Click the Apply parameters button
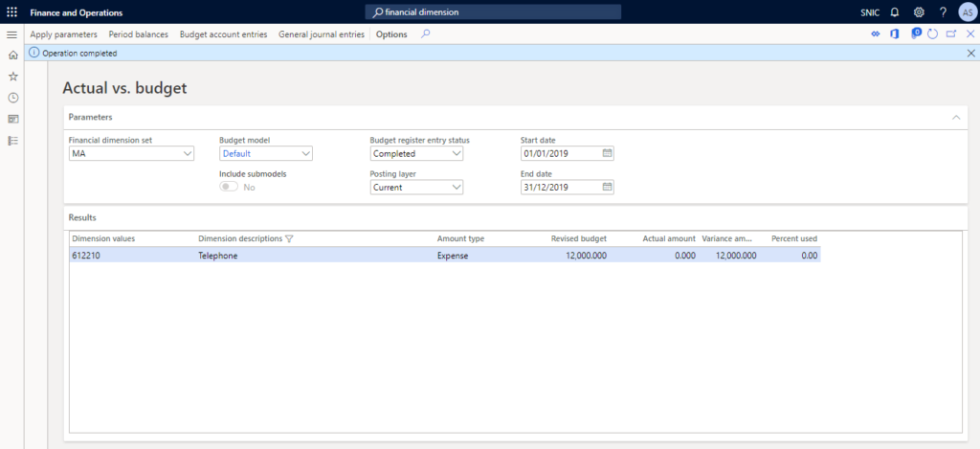The image size is (980, 449). [x=63, y=34]
